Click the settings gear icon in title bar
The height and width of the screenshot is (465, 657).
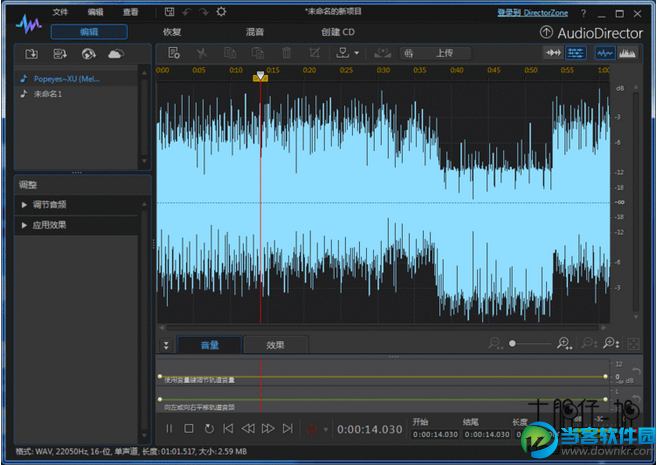click(x=221, y=12)
